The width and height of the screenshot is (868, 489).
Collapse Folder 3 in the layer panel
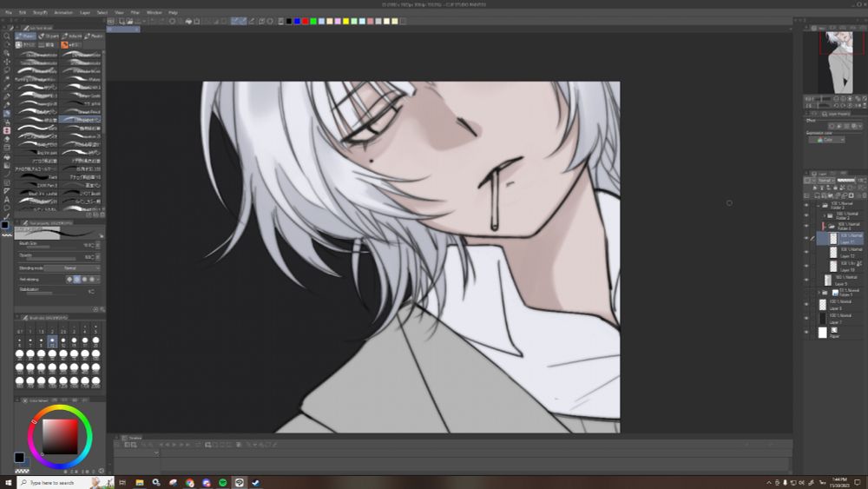[x=819, y=205]
